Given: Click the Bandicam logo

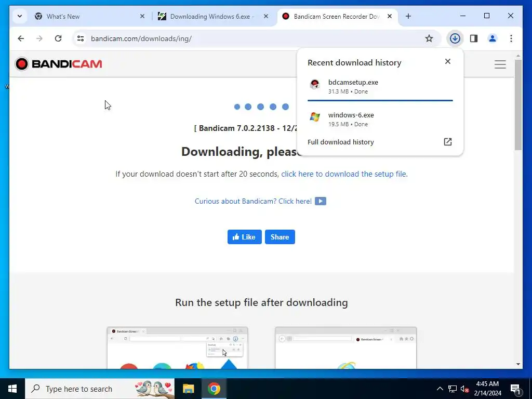Looking at the screenshot, I should click(x=58, y=64).
